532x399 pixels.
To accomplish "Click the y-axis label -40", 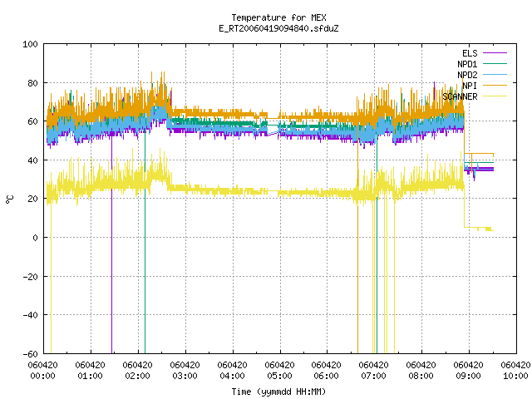I will pos(30,315).
